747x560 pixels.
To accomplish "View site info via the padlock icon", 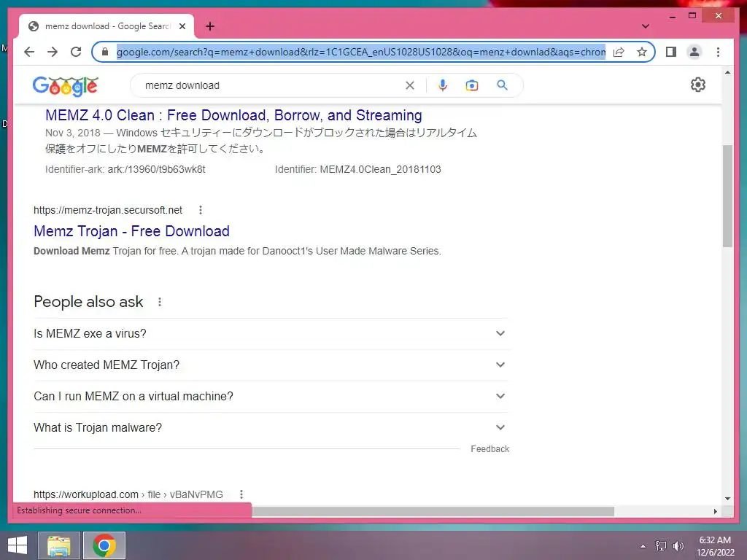I will (x=105, y=52).
